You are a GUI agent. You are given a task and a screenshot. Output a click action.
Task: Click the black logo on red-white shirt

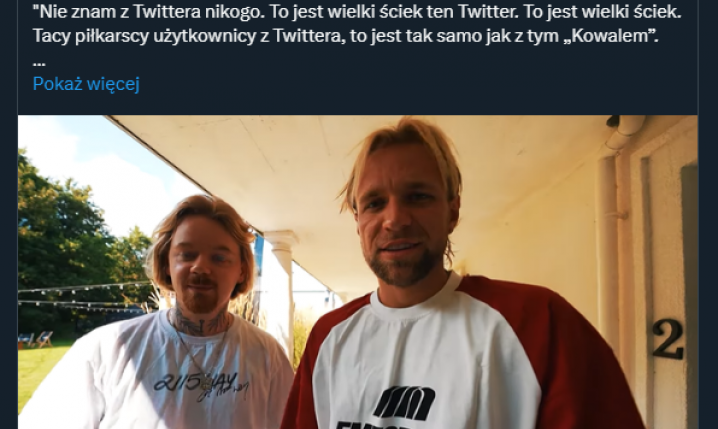point(403,403)
